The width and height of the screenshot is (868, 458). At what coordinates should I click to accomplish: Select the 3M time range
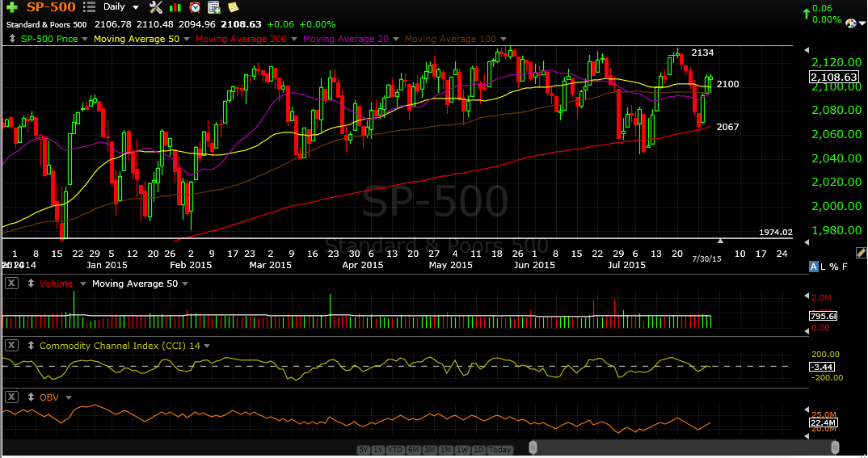point(430,450)
